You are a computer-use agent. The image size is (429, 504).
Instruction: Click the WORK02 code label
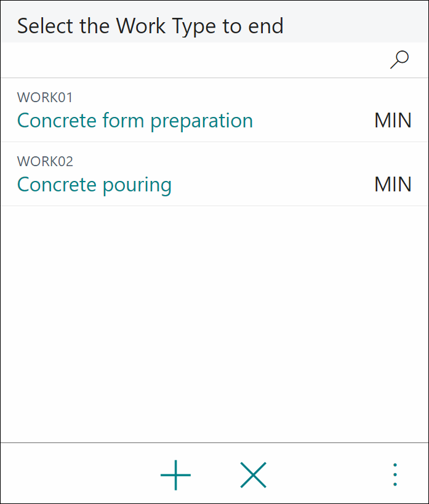[x=45, y=161]
